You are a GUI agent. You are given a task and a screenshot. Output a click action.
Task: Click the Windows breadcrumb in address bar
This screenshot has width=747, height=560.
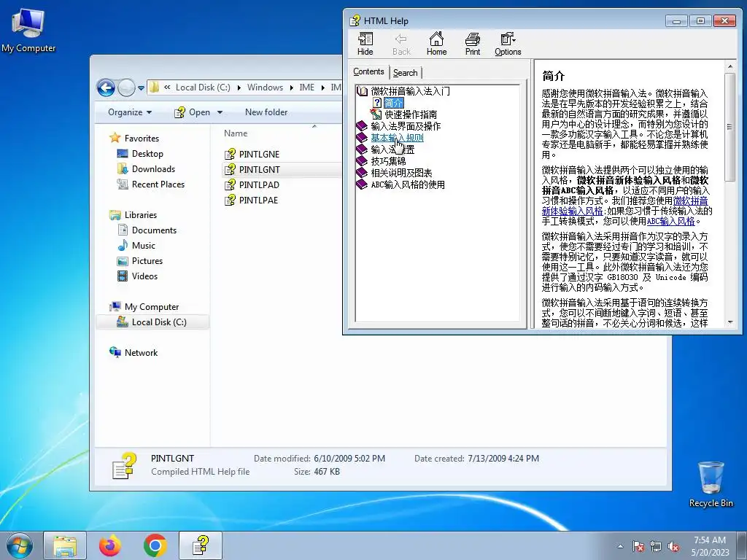(x=265, y=87)
